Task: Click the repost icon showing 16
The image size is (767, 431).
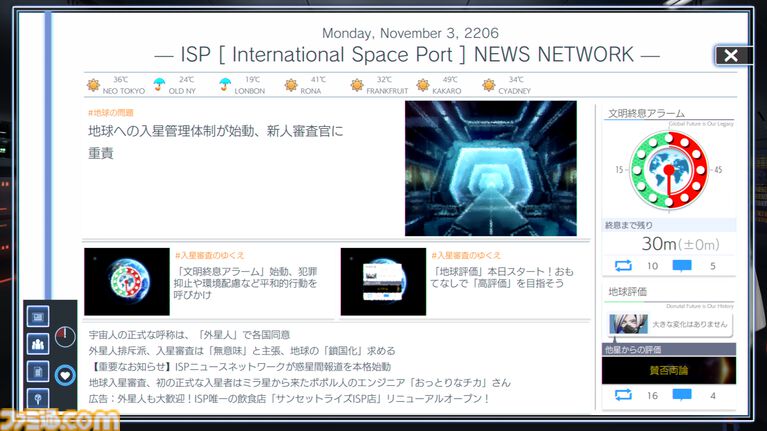Action: click(623, 395)
